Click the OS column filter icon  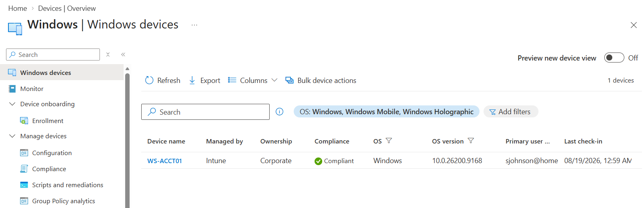tap(389, 141)
